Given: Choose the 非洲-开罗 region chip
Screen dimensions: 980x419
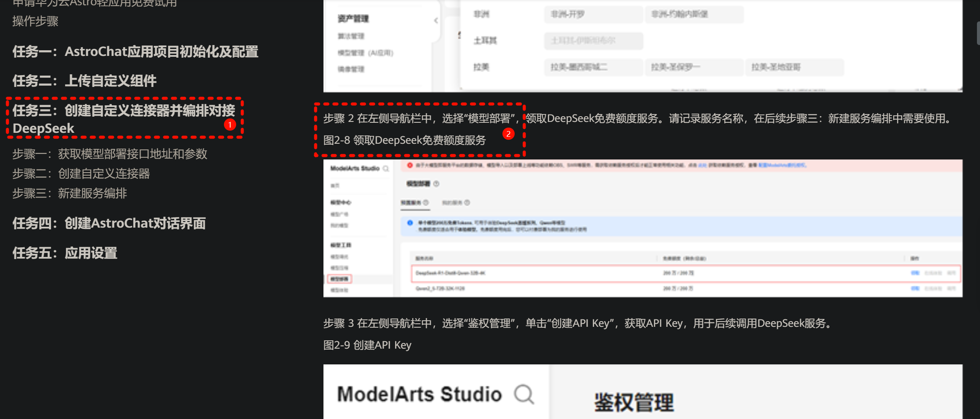Looking at the screenshot, I should click(594, 14).
